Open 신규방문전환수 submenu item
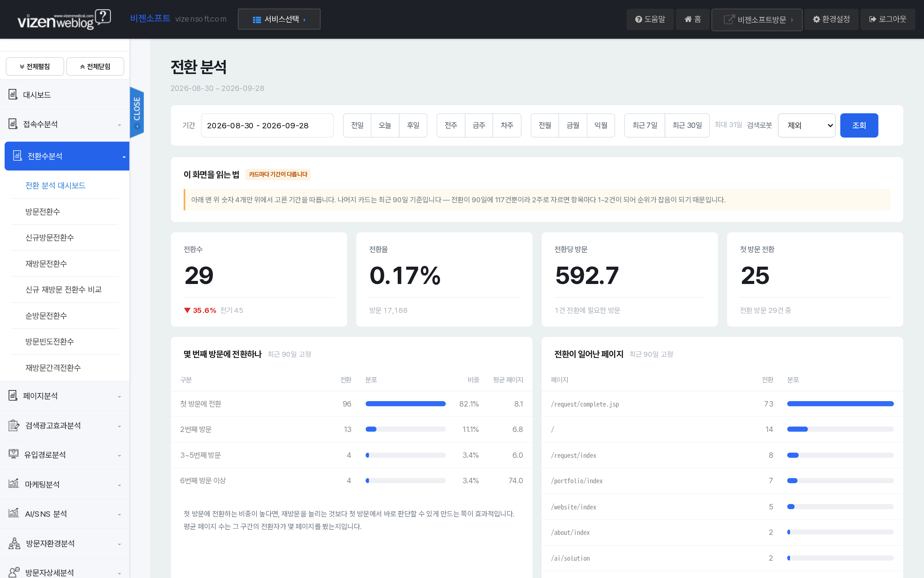This screenshot has height=578, width=924. [50, 237]
